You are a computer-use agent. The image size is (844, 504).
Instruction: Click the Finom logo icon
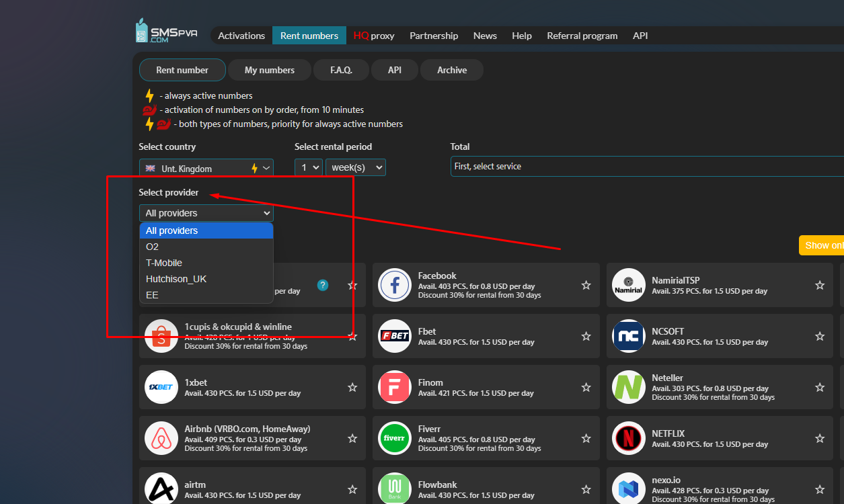point(395,387)
